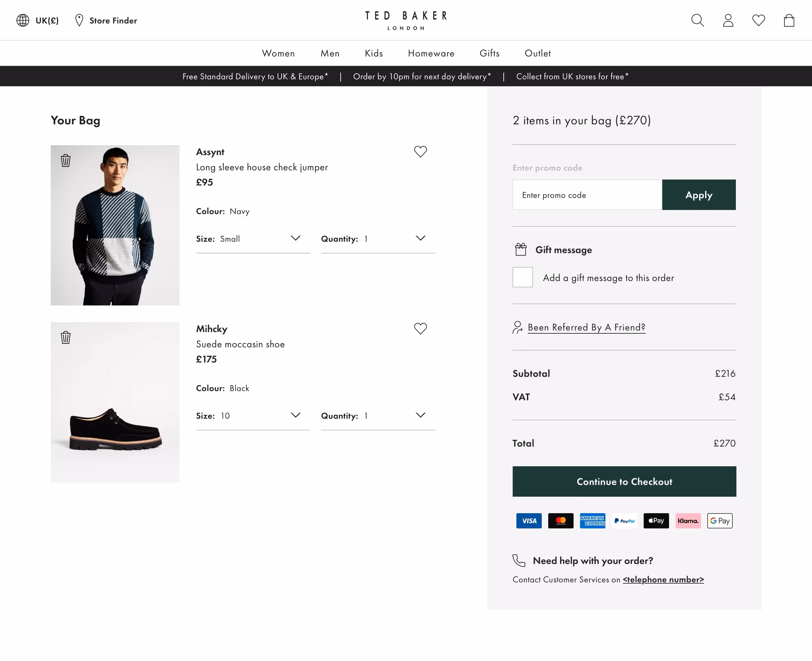Remove Assynt jumper with trash icon
The width and height of the screenshot is (812, 661).
(65, 160)
